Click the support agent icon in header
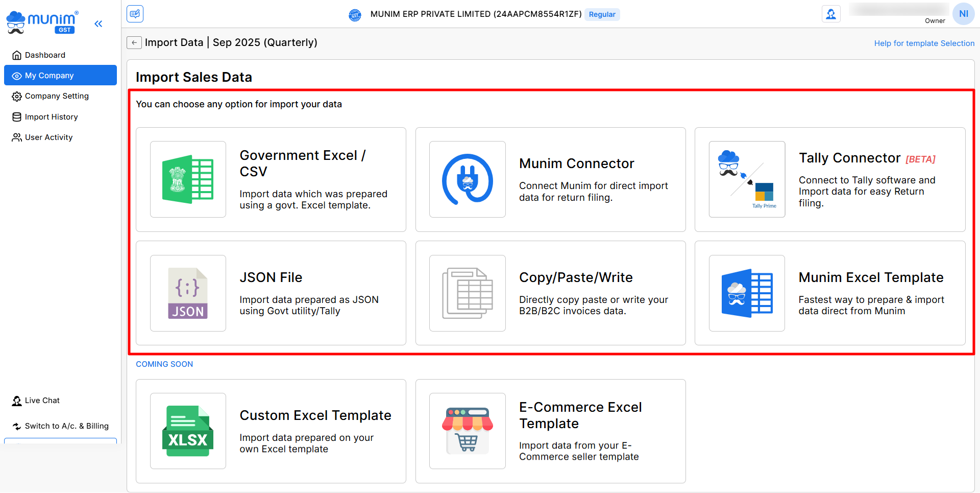The image size is (980, 493). 831,14
